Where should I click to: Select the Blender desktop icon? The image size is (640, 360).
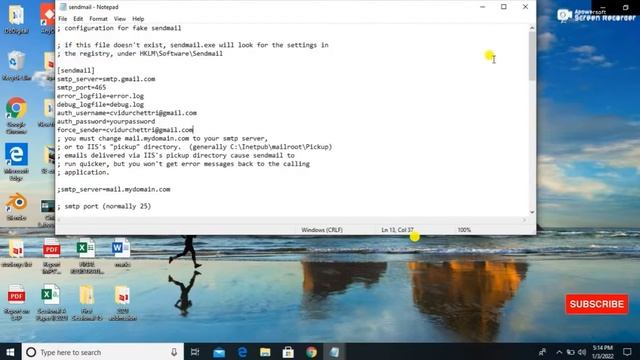(x=16, y=207)
